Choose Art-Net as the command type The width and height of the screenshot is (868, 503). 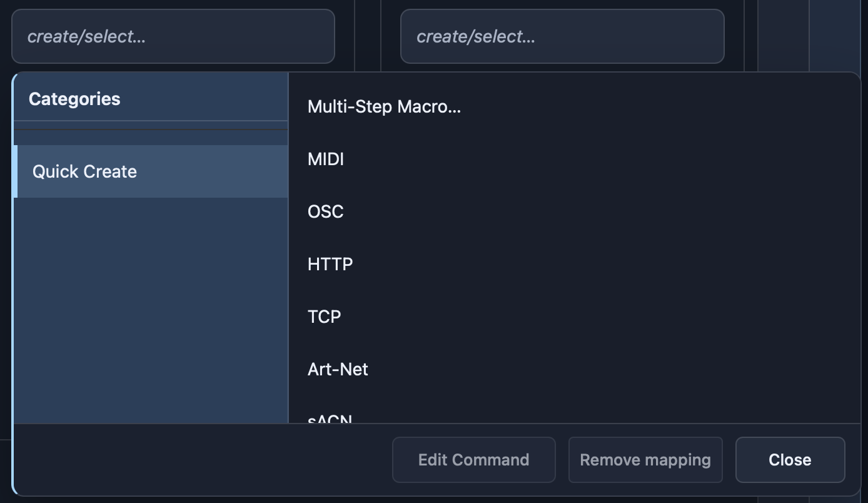[338, 369]
